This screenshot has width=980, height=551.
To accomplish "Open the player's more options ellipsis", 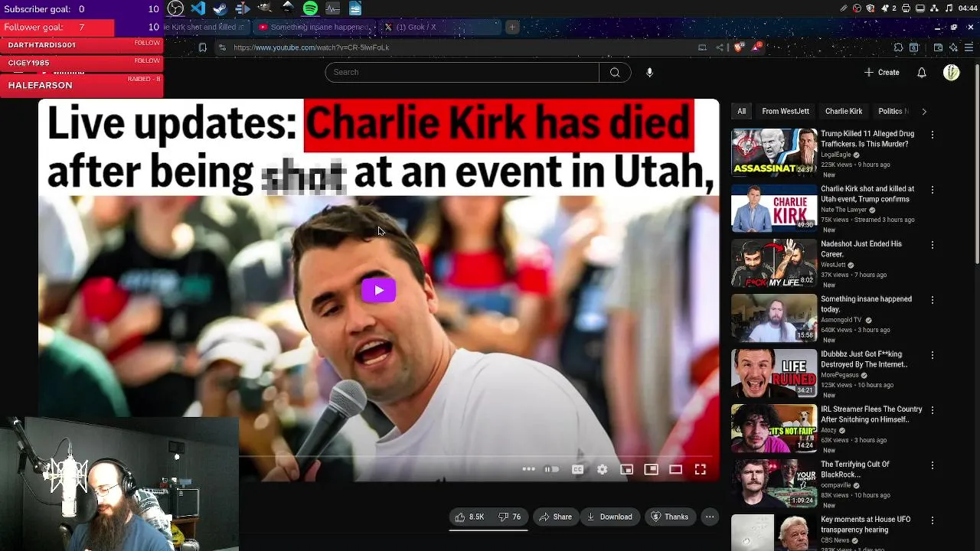I will [528, 469].
